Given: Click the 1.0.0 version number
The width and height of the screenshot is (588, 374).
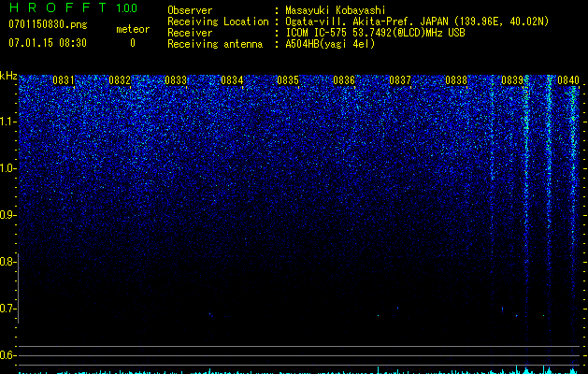Looking at the screenshot, I should pos(127,8).
